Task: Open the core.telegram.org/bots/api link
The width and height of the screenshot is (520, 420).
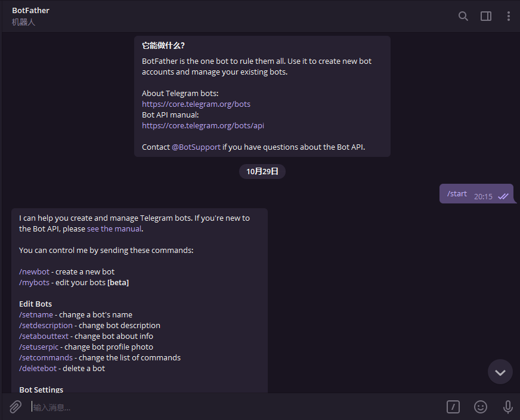Action: 203,125
